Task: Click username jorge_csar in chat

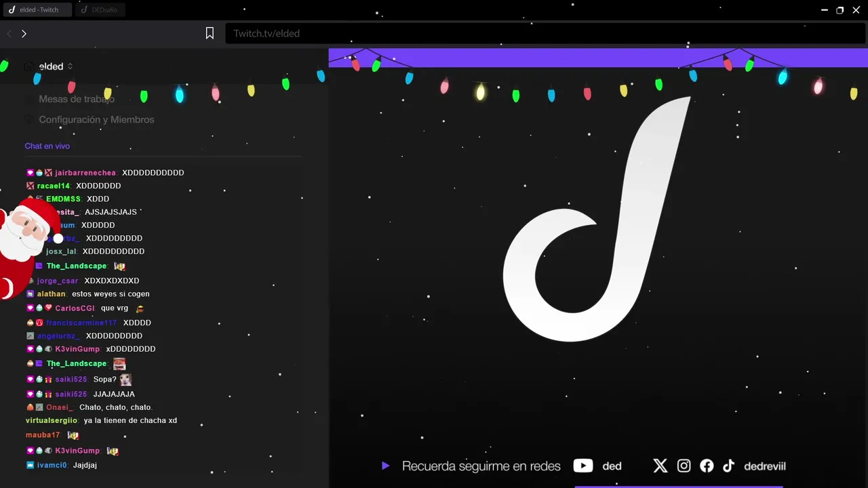Action: point(58,281)
